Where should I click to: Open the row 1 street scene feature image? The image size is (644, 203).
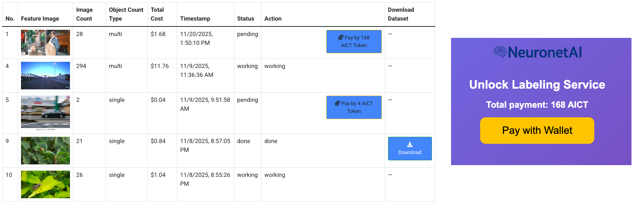(x=45, y=43)
